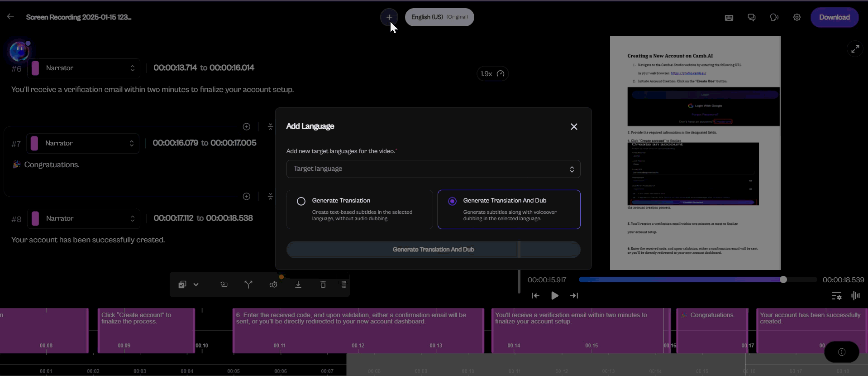The height and width of the screenshot is (376, 868).
Task: Open Narrator speaker dropdown for segment #8
Action: (84, 218)
